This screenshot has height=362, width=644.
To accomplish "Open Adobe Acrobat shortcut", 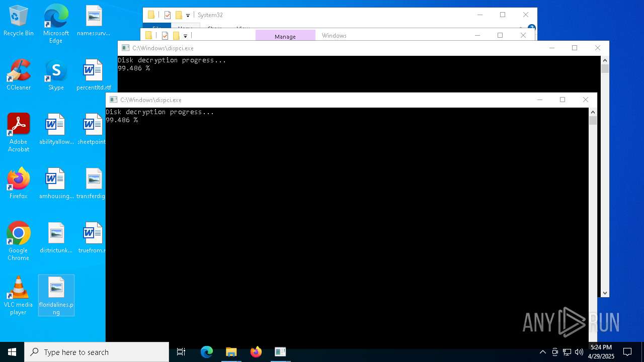I will [x=19, y=133].
